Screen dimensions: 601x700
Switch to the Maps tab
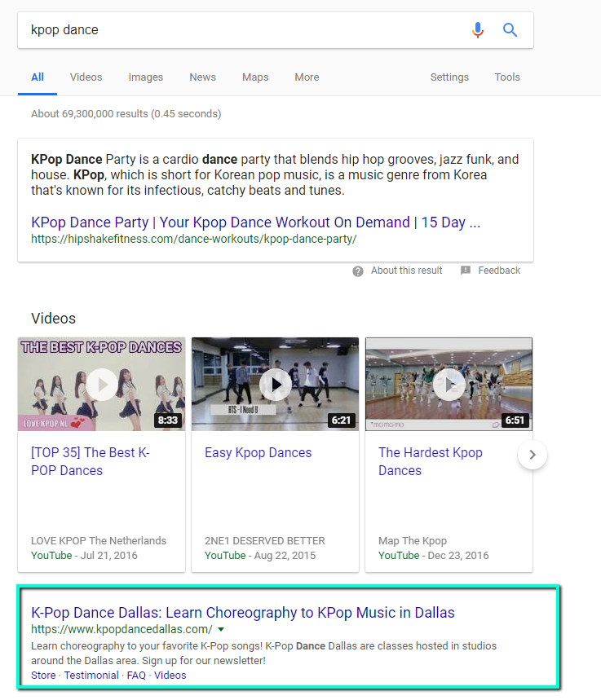pos(255,77)
